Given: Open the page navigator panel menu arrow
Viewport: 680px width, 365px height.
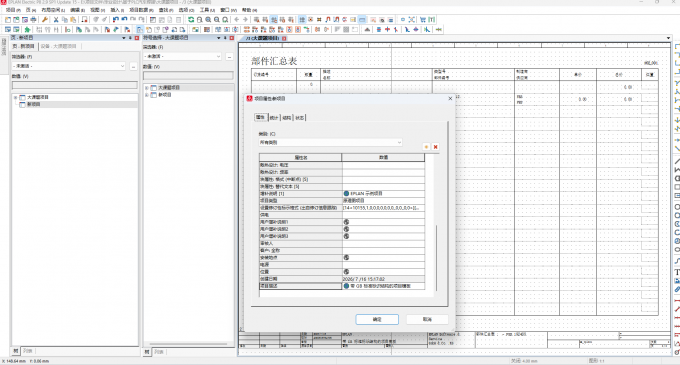Looking at the screenshot, I should pos(124,38).
